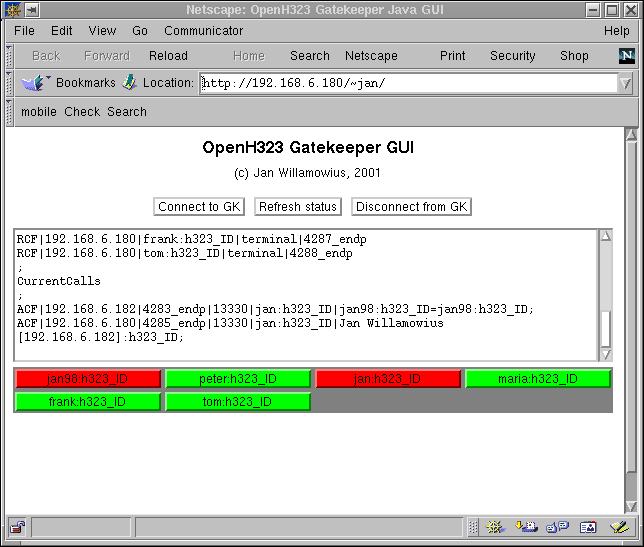Viewport: 644px width, 547px height.
Task: Click the pin icon in title bar
Action: [x=32, y=10]
